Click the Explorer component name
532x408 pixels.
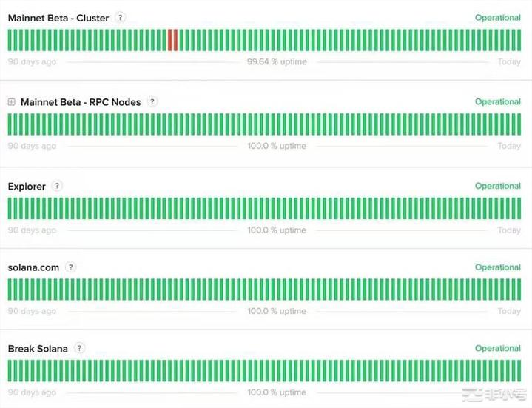pos(27,187)
